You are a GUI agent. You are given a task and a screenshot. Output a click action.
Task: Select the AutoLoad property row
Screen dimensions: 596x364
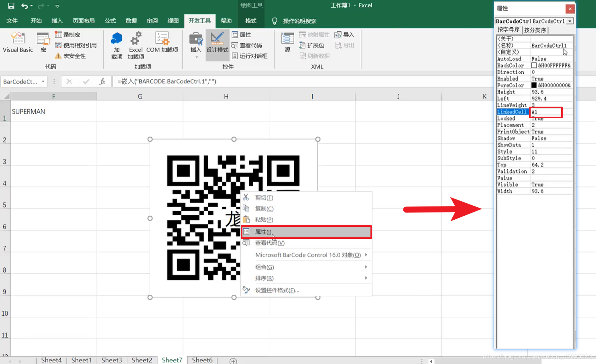pos(535,59)
